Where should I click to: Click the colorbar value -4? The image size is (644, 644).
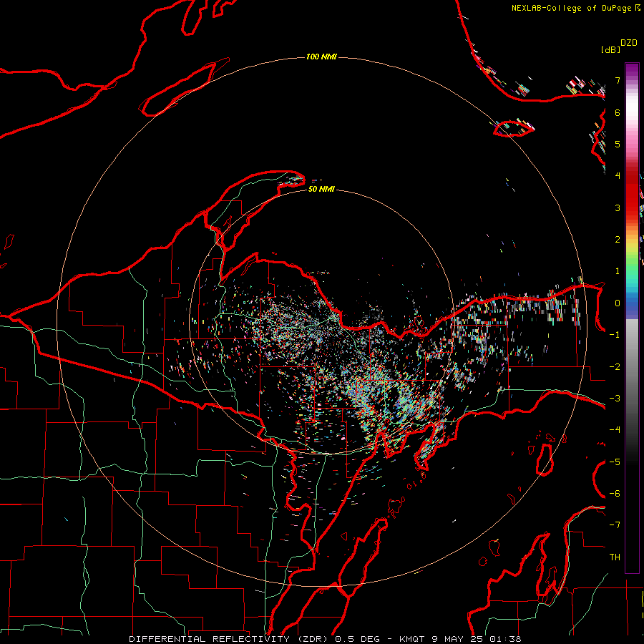tap(615, 430)
